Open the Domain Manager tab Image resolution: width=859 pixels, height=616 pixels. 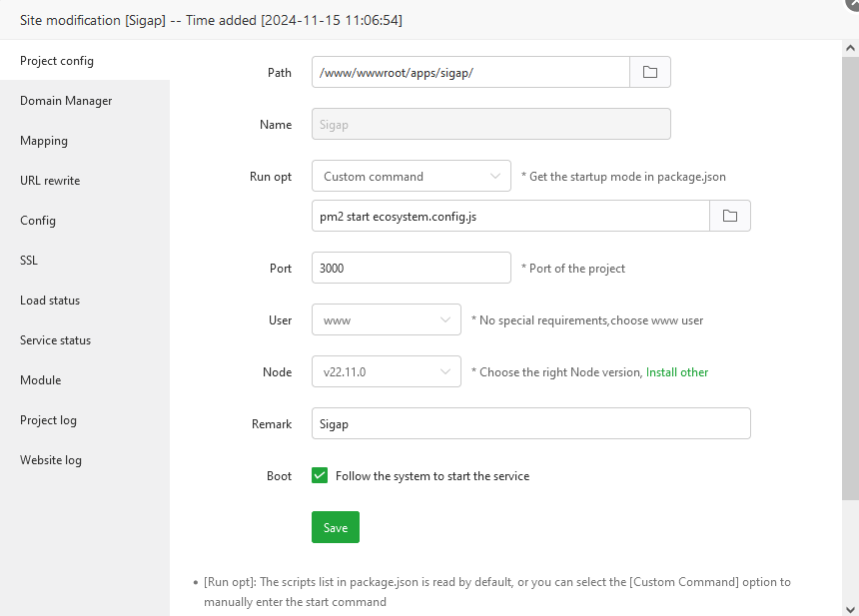click(x=66, y=101)
